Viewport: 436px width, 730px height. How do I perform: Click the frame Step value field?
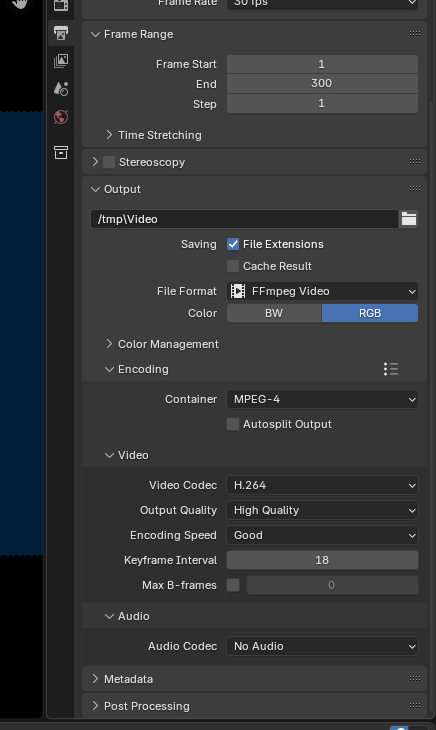(322, 103)
